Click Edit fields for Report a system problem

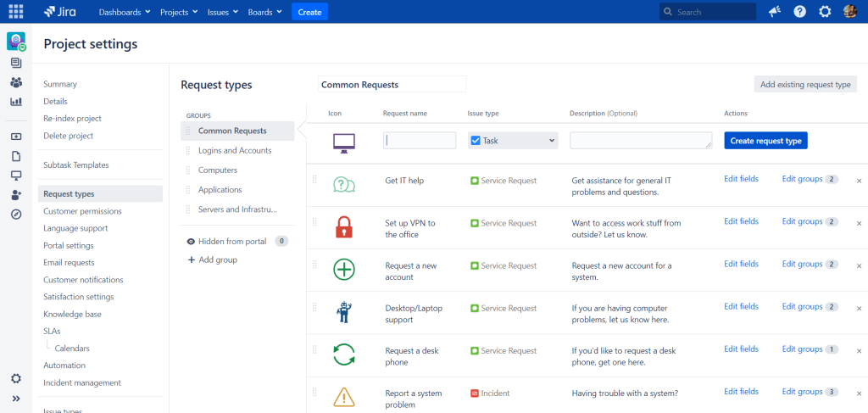tap(741, 392)
